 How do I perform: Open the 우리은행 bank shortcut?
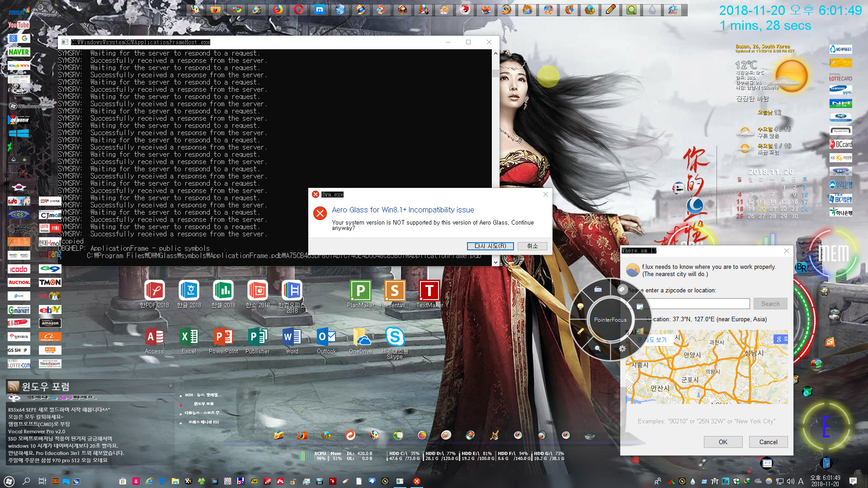(841, 185)
